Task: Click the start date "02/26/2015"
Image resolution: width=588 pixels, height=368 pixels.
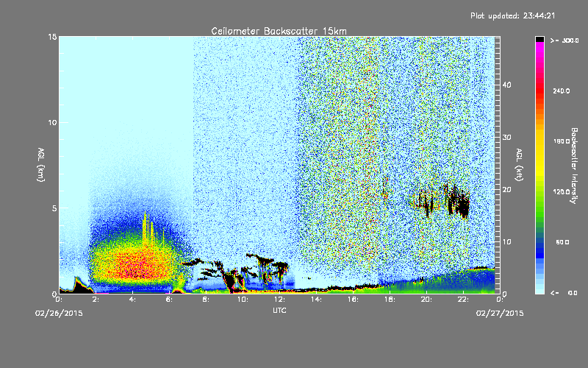Action: [59, 314]
